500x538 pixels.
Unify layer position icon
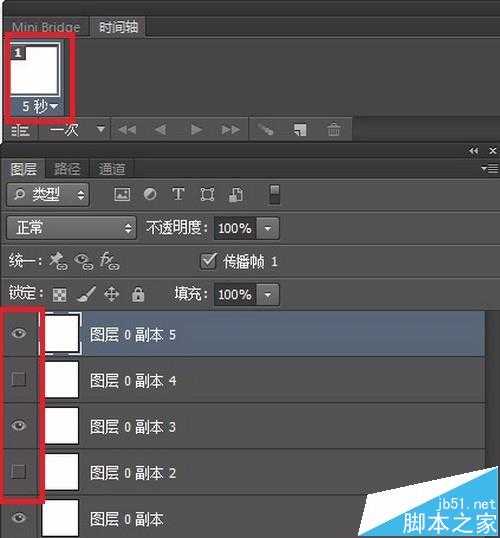58,262
